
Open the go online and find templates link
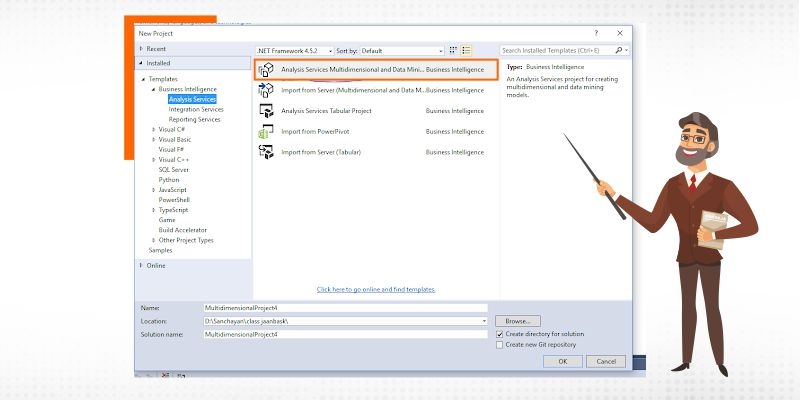(x=376, y=289)
